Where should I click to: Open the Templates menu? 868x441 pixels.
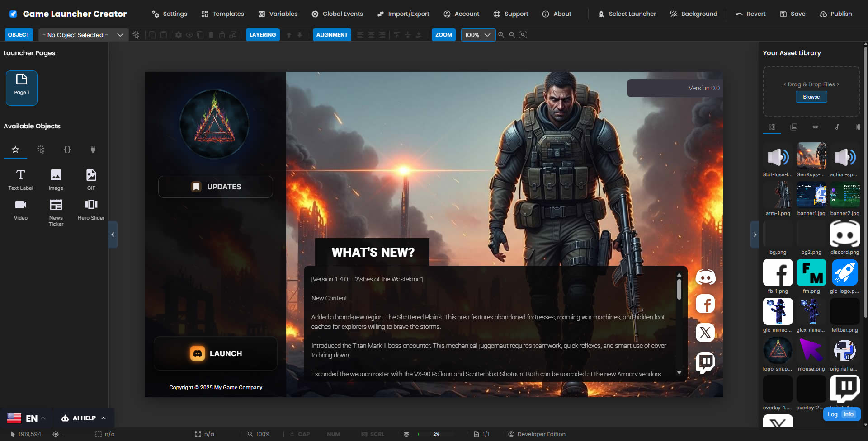click(222, 14)
